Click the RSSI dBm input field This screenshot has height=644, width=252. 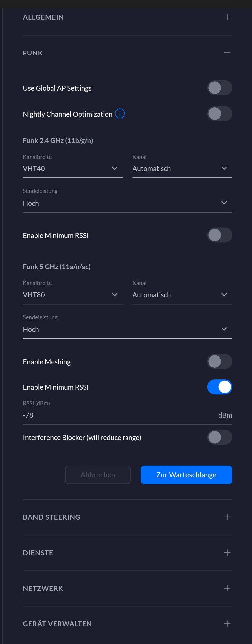117,415
